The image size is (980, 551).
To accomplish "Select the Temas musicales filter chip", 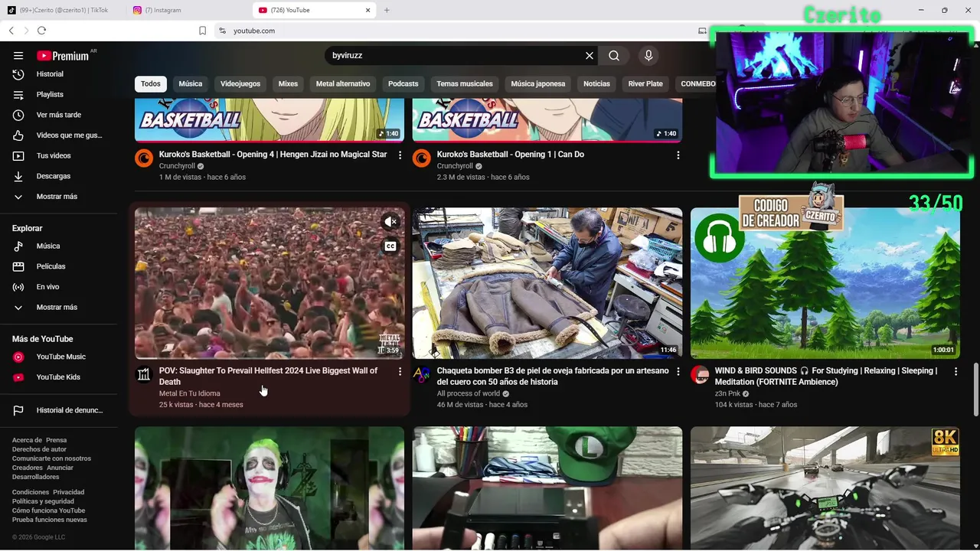I will [x=465, y=84].
